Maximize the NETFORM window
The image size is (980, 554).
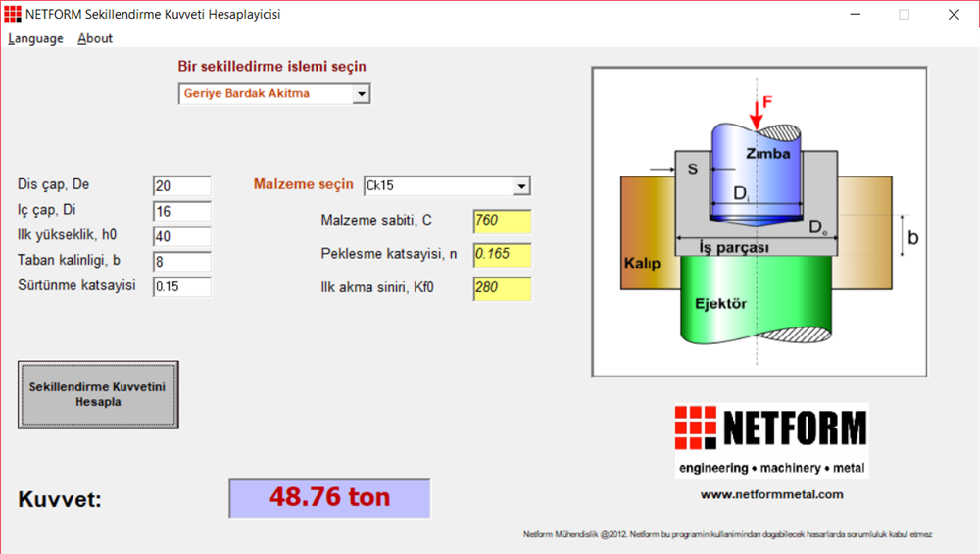(x=904, y=14)
